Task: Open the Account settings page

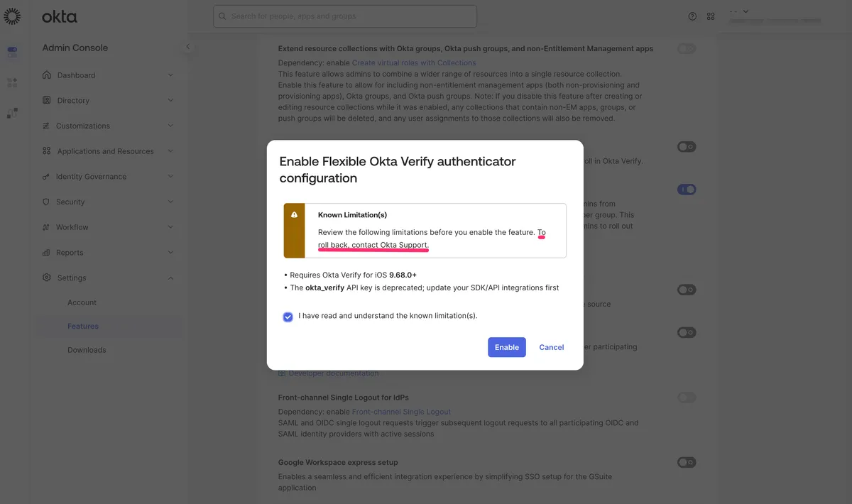Action: point(82,302)
